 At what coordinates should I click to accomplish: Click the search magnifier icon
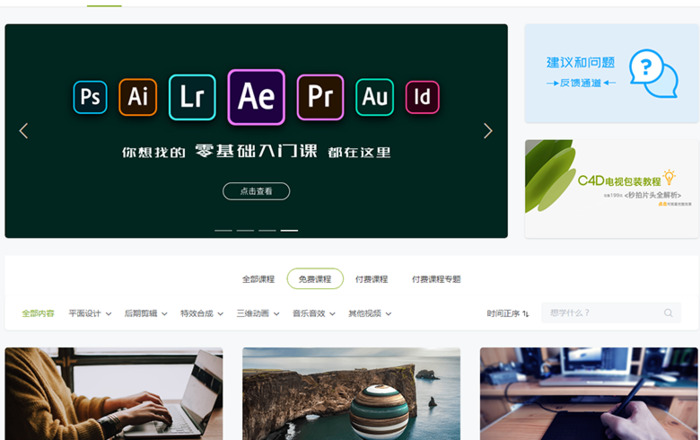(x=668, y=313)
